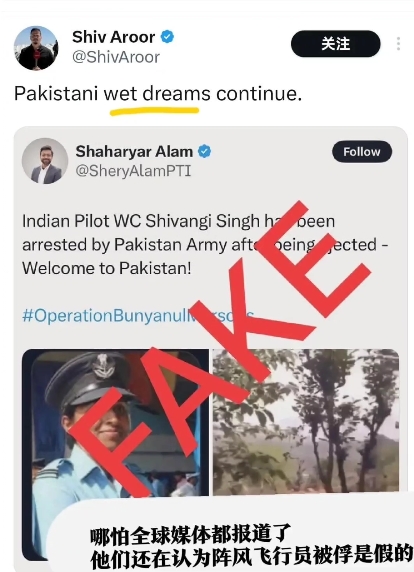The image size is (414, 572).
Task: Click the 'Welcome to Pakistan!' line
Action: [107, 268]
